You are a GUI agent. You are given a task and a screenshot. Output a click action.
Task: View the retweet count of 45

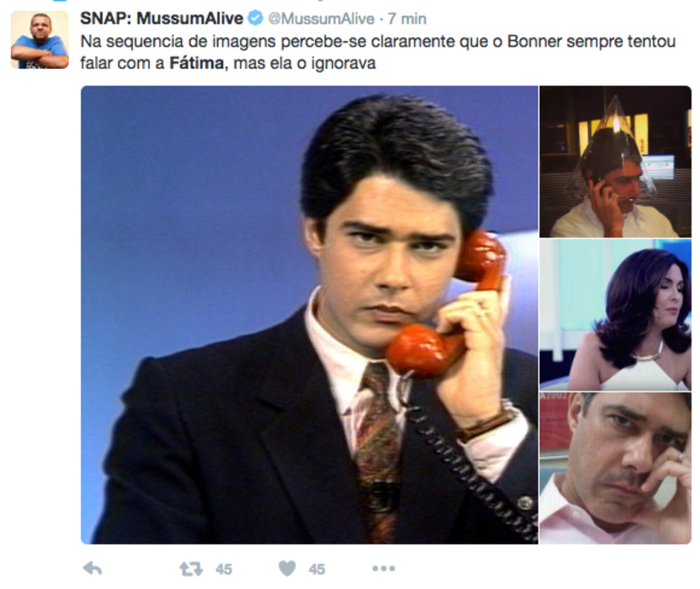pyautogui.click(x=224, y=569)
